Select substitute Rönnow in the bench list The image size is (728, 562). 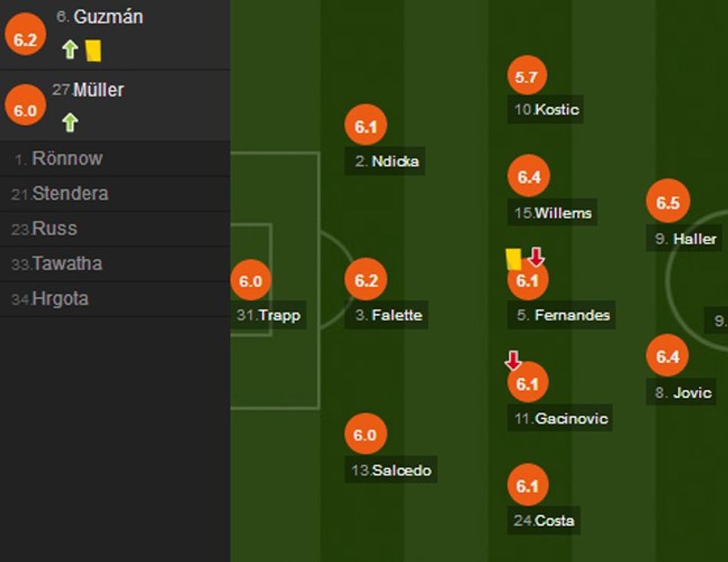click(x=67, y=159)
